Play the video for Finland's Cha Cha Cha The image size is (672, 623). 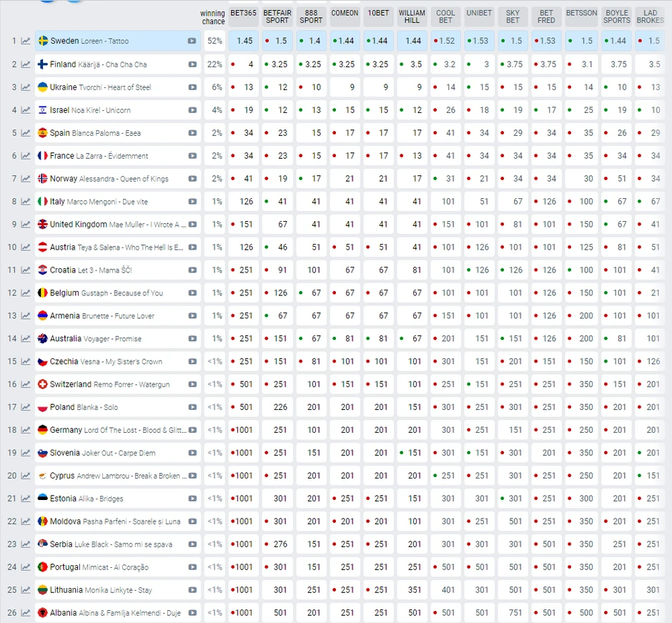(192, 64)
